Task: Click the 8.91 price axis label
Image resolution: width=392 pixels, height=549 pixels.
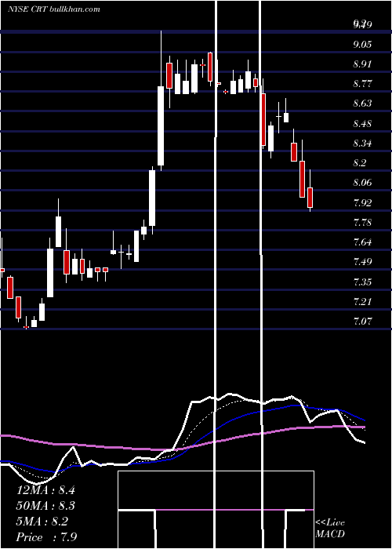Action: coord(362,64)
